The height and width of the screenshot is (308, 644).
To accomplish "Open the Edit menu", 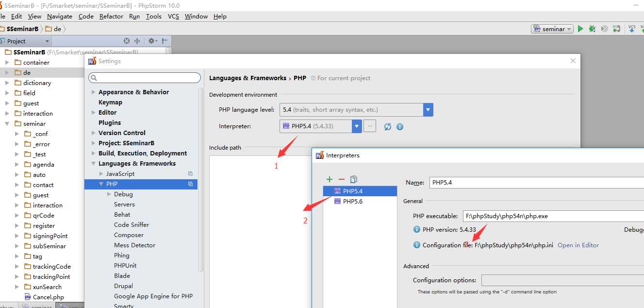I will [17, 16].
